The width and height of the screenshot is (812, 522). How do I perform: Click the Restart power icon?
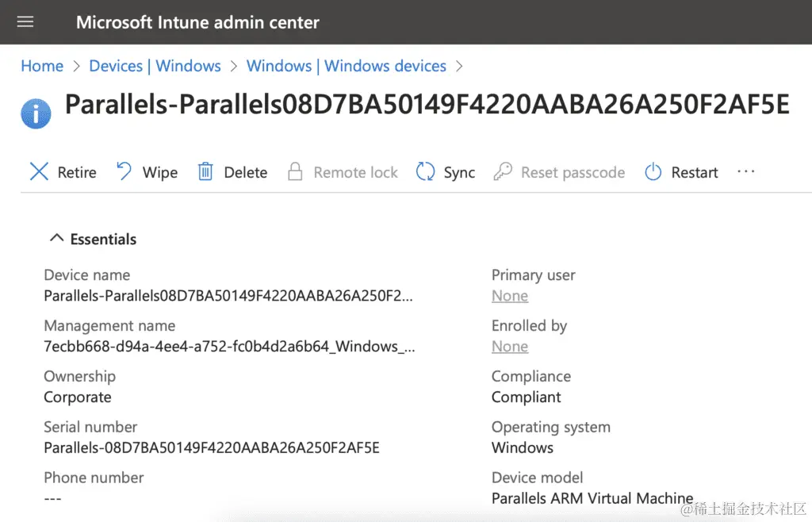pyautogui.click(x=653, y=171)
